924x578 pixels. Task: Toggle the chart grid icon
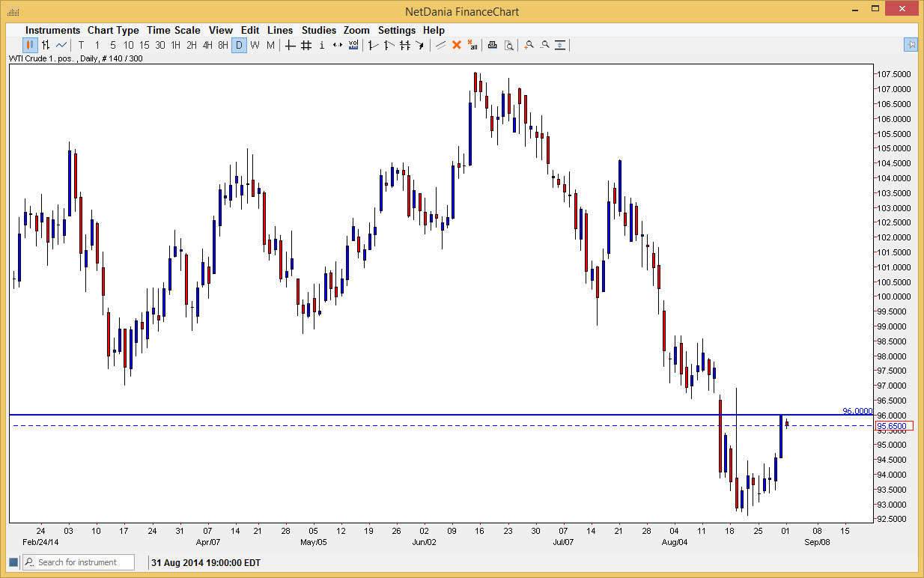[x=305, y=45]
